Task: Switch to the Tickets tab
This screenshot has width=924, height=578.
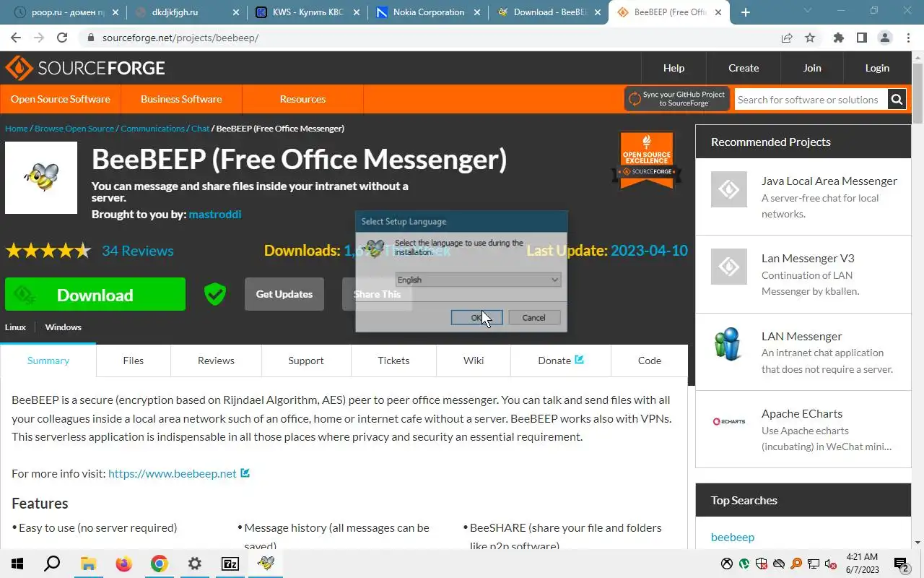Action: point(393,361)
